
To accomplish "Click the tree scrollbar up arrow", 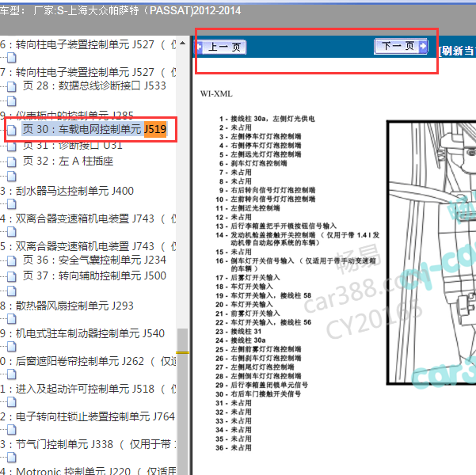I will (182, 43).
